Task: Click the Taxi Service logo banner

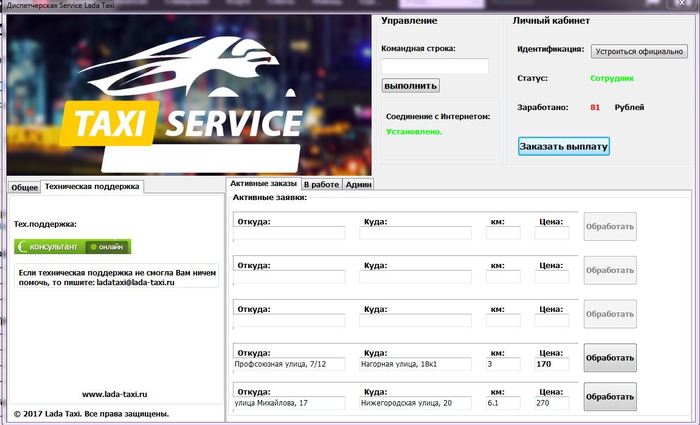Action: point(189,95)
